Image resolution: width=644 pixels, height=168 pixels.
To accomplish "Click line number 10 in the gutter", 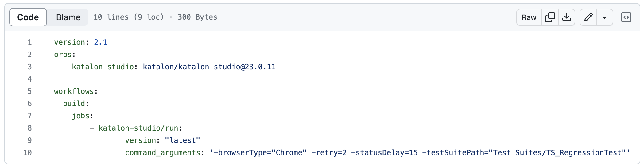I will coord(28,153).
